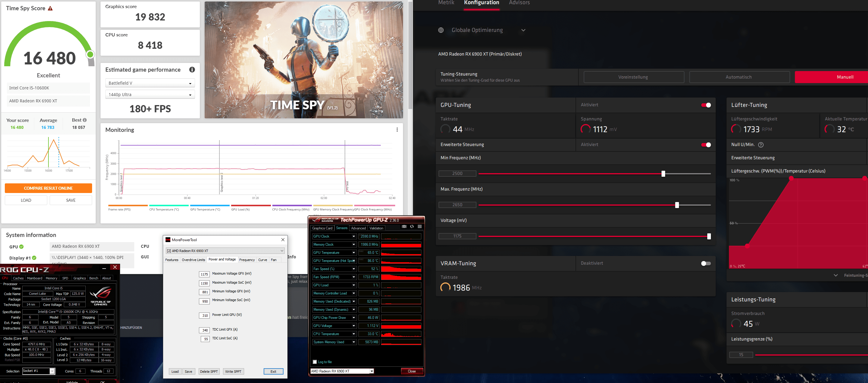This screenshot has height=383, width=868.
Task: Expand the Feintuning chevron in Lüfter-Tuning
Action: tap(836, 276)
